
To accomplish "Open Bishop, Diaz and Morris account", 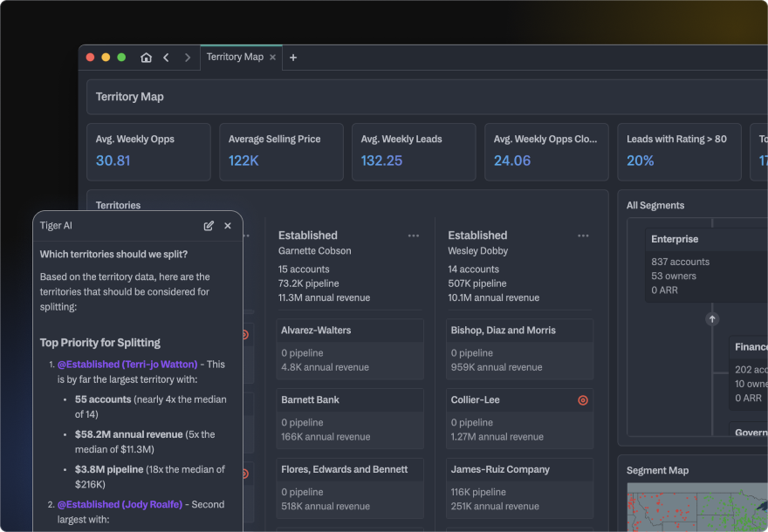I will pyautogui.click(x=519, y=350).
